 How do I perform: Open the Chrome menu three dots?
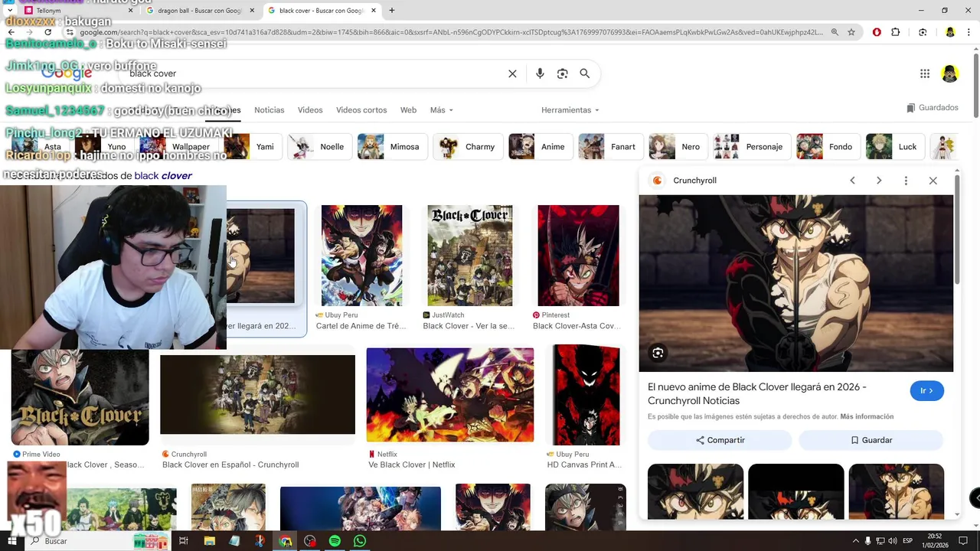pos(969,32)
